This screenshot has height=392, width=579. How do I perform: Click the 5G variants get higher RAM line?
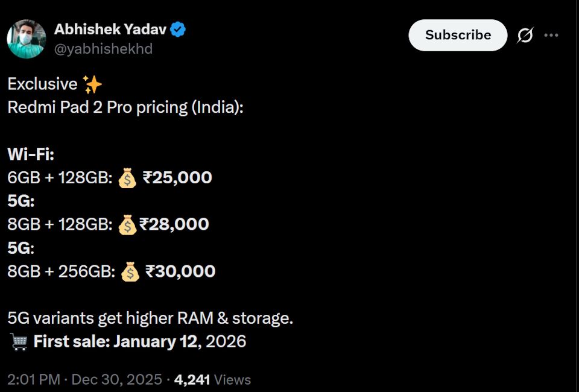click(150, 318)
